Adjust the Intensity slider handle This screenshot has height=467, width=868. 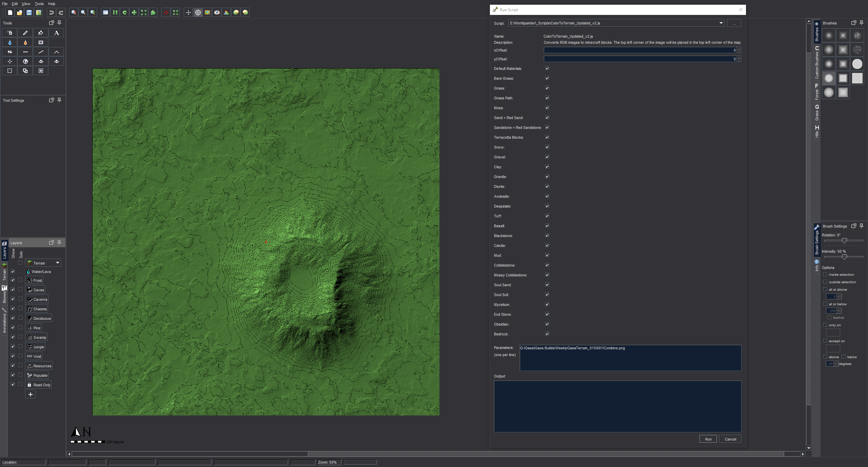pos(844,257)
